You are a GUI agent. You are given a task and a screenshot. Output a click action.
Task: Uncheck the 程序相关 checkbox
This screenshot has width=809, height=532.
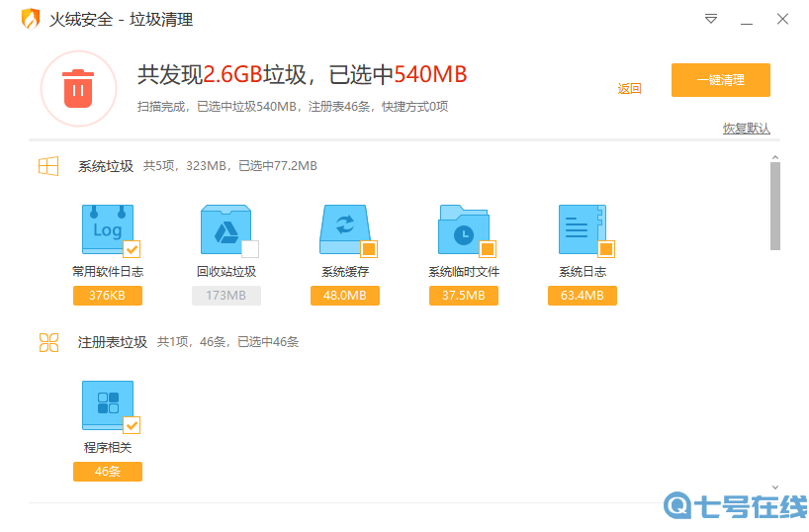pos(133,425)
